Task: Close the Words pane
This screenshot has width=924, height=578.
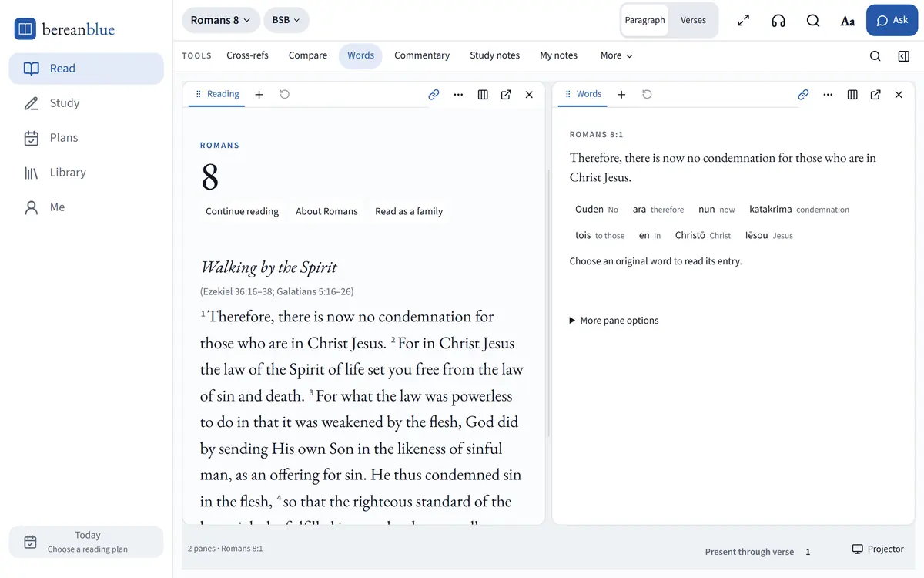Action: [899, 95]
